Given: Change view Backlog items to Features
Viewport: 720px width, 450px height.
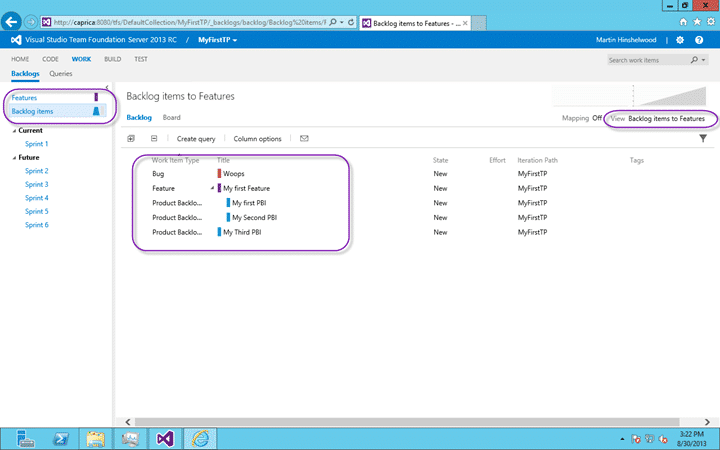Looking at the screenshot, I should (x=666, y=118).
